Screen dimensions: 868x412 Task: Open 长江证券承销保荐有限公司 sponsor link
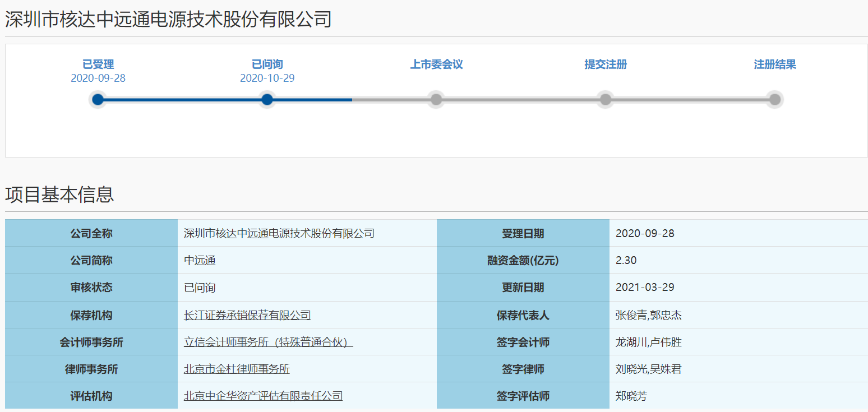coord(247,315)
